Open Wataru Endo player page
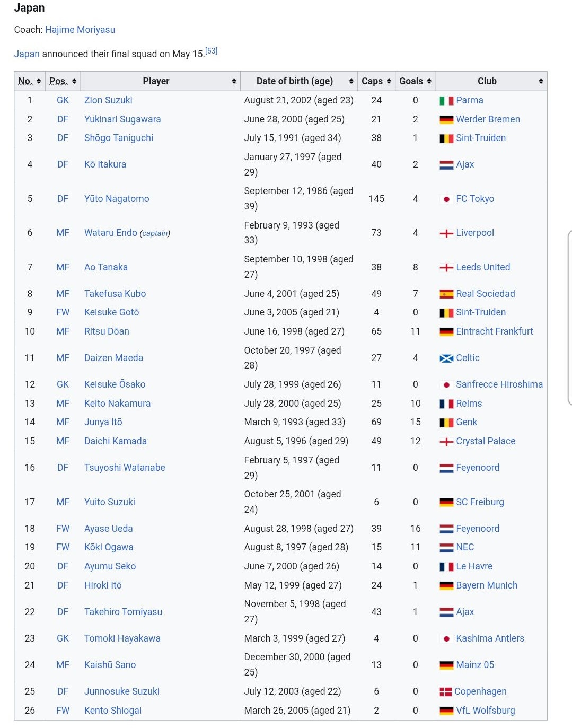Screen dimensions: 572x728 click(111, 233)
